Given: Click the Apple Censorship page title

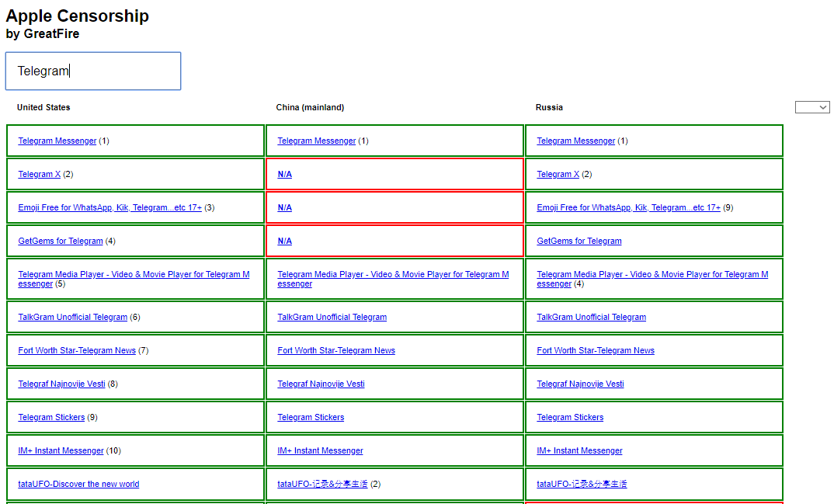Looking at the screenshot, I should pos(78,16).
